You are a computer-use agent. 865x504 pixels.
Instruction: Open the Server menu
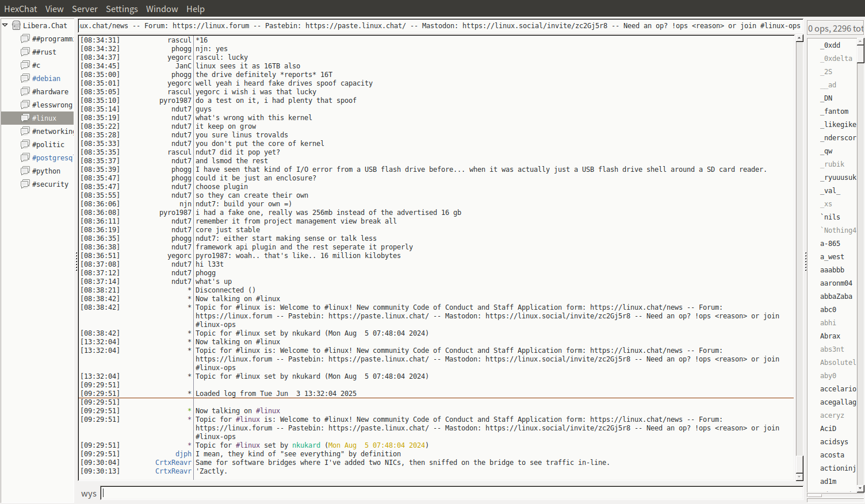pyautogui.click(x=85, y=9)
